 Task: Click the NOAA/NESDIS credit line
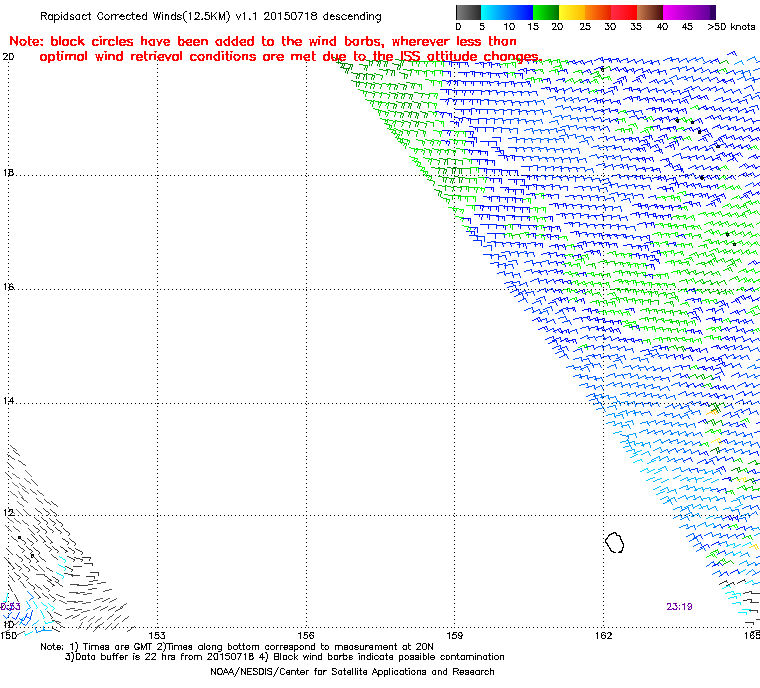352,672
